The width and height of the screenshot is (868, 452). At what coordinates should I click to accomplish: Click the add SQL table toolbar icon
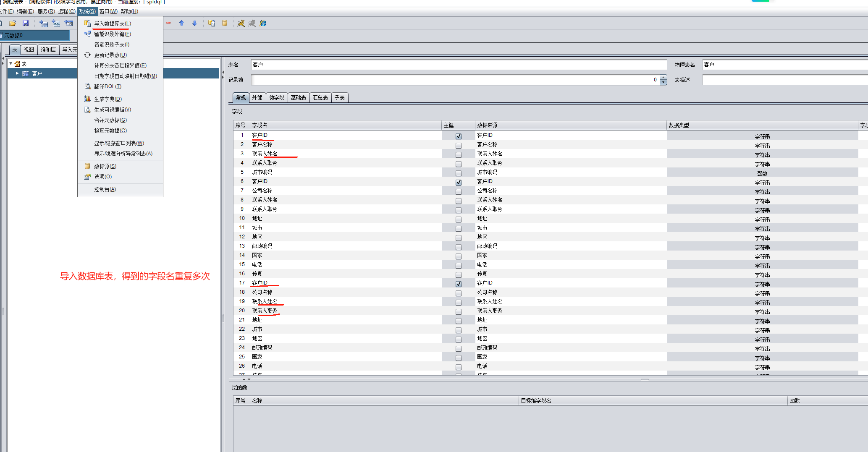coord(56,24)
